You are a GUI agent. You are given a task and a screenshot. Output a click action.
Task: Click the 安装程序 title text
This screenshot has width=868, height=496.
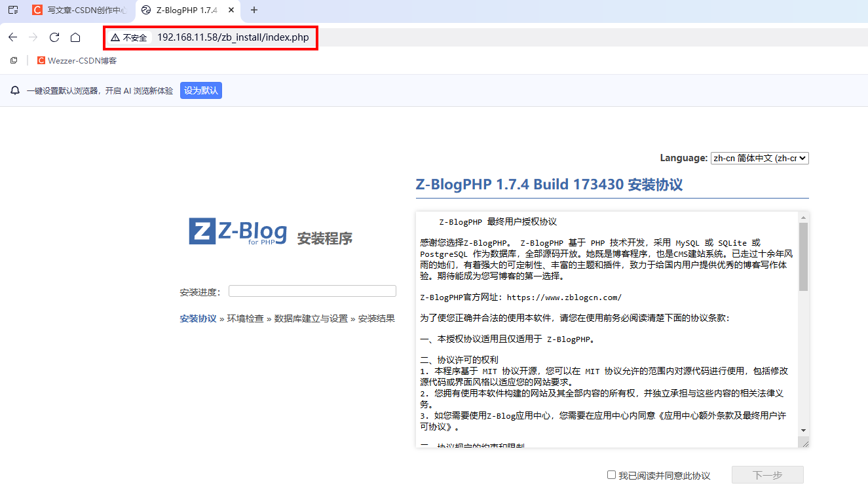(x=325, y=238)
